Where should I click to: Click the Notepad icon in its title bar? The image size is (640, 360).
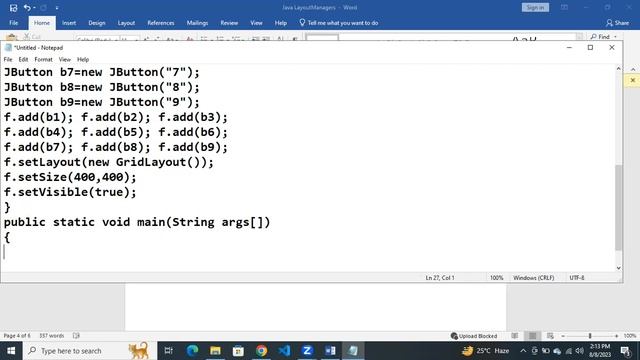point(8,48)
